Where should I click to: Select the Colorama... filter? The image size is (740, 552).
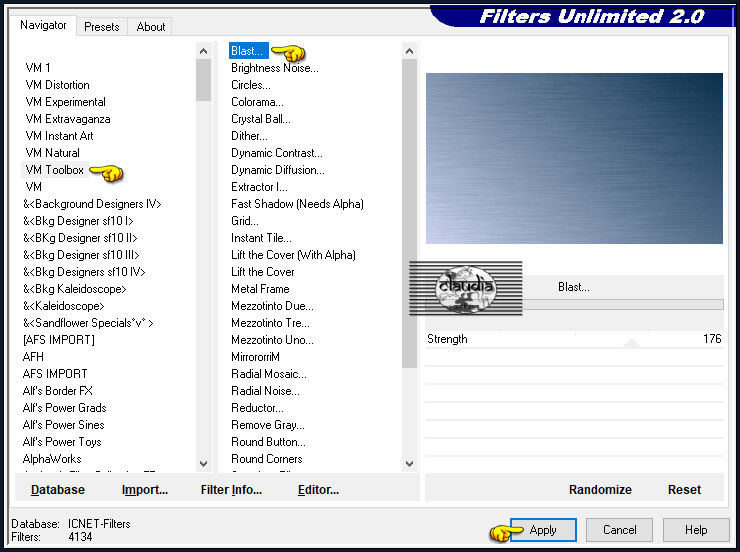[257, 102]
